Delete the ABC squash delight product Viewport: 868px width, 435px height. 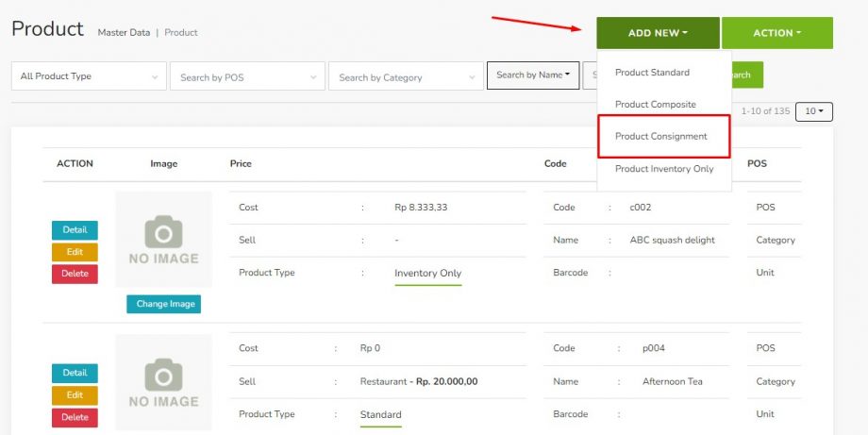pos(75,274)
